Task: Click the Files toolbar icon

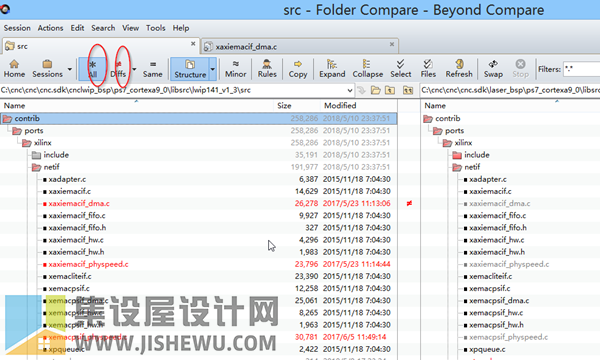Action: pyautogui.click(x=428, y=69)
